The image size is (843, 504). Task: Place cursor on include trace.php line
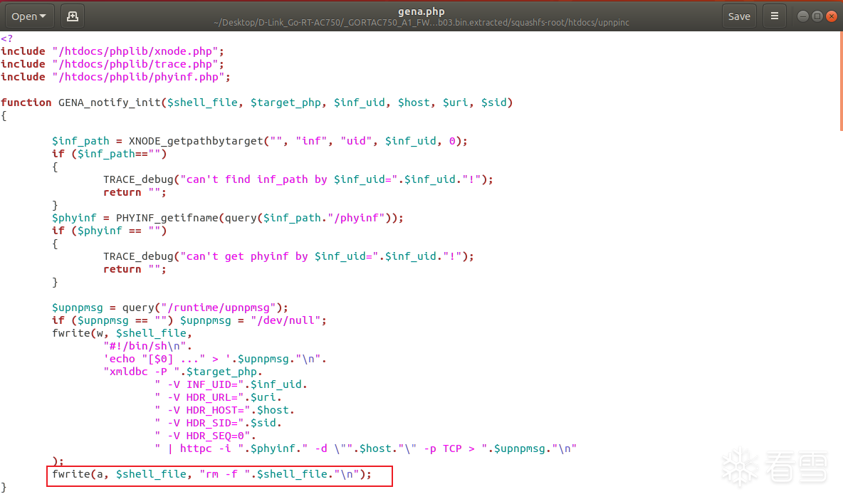pyautogui.click(x=112, y=64)
